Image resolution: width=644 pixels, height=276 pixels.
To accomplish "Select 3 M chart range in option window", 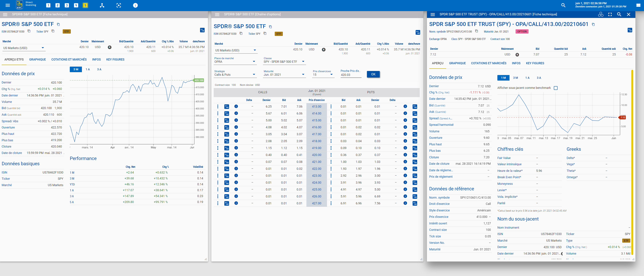I will [515, 78].
